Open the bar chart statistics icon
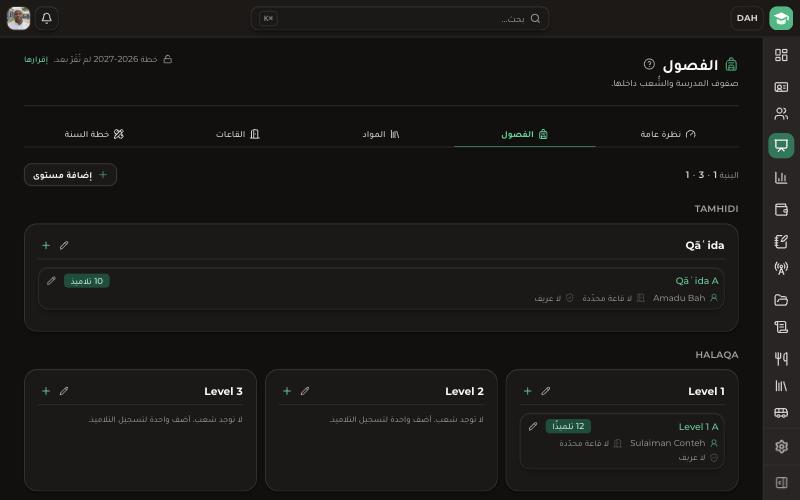 [781, 178]
